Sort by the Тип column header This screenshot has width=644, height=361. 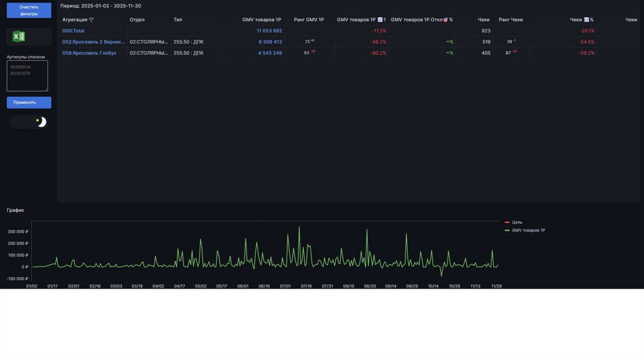(x=178, y=19)
